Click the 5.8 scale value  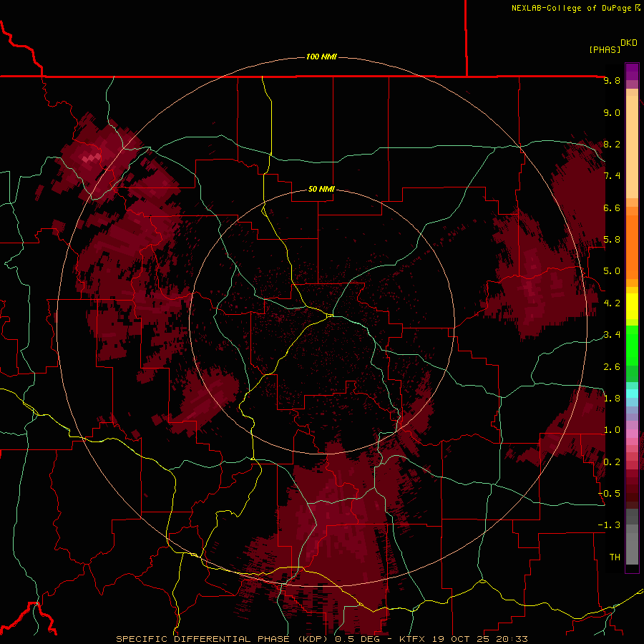coord(612,240)
